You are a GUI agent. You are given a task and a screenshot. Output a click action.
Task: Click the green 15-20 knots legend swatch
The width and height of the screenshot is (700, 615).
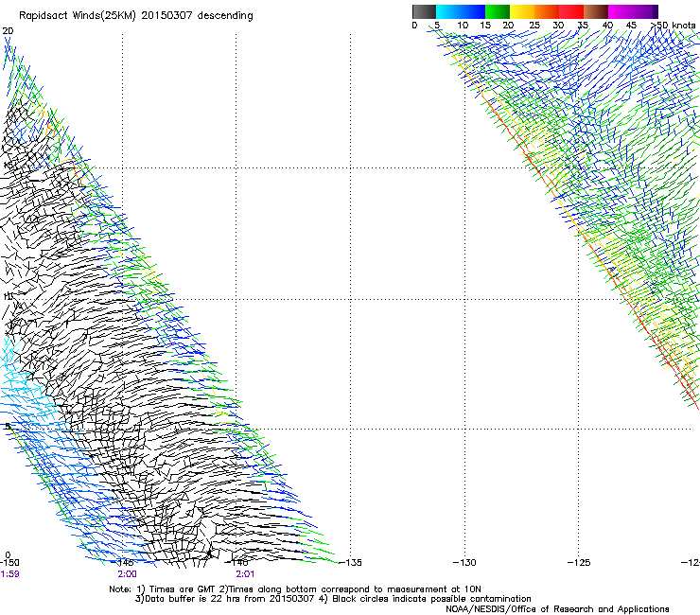[x=498, y=11]
